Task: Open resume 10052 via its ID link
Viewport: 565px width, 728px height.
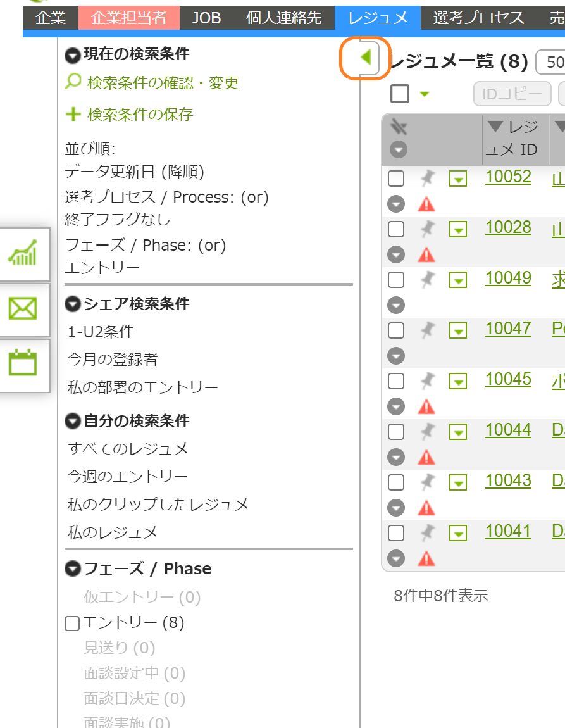Action: tap(507, 178)
